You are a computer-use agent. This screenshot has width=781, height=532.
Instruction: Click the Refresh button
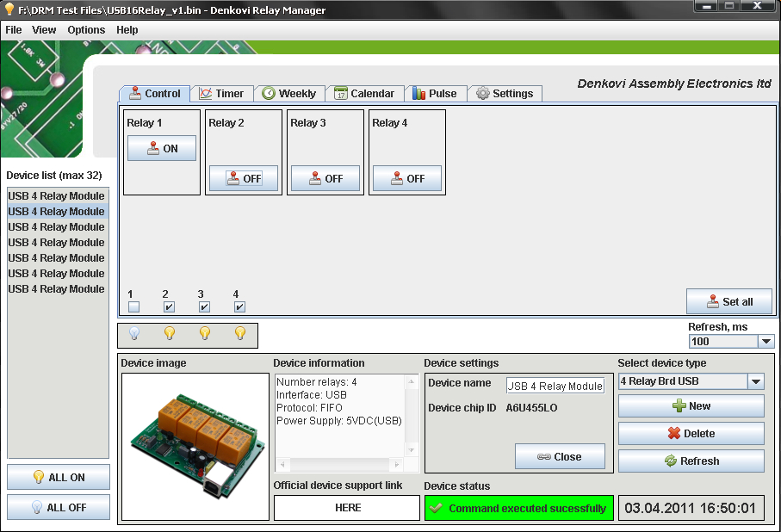click(x=691, y=461)
